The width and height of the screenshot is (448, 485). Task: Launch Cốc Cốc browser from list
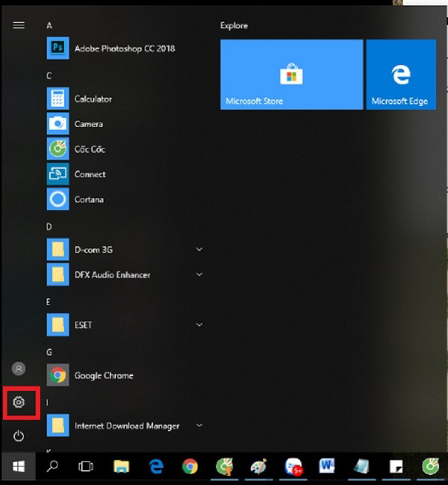pyautogui.click(x=89, y=149)
